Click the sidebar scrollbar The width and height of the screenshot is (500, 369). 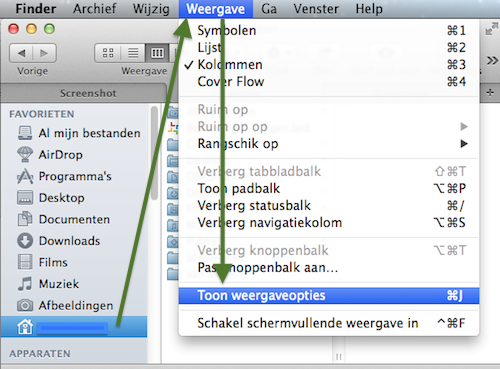(x=154, y=153)
